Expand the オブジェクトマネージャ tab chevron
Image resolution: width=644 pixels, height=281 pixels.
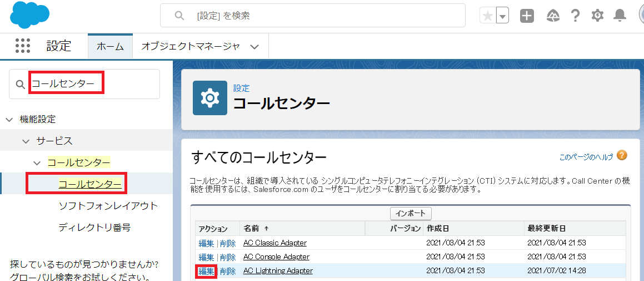254,47
